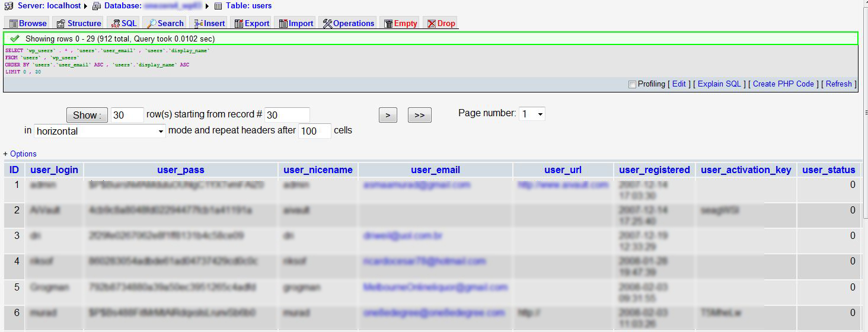Screen dimensions: 868x332
Task: Click the Structure tab icon
Action: (x=61, y=24)
